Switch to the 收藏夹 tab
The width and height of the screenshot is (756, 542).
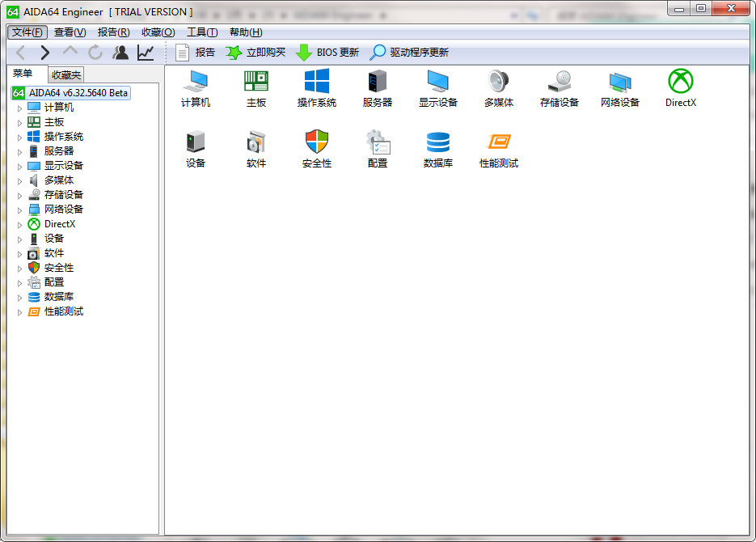66,74
